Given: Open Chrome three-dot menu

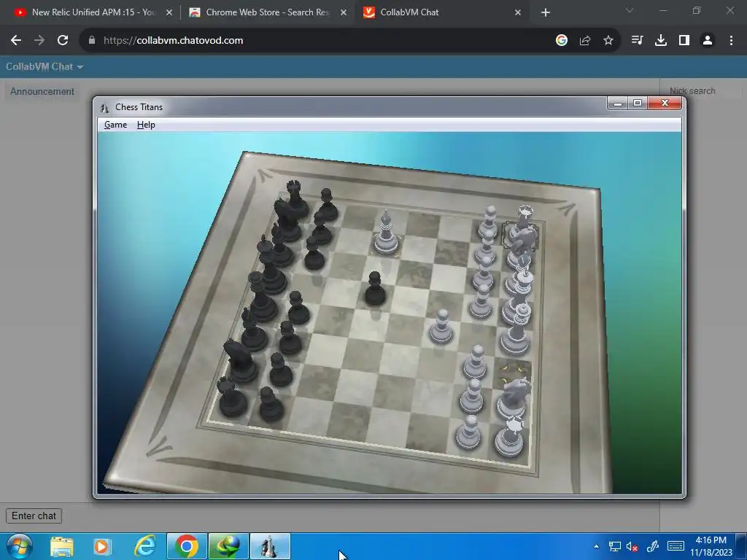Looking at the screenshot, I should point(731,41).
